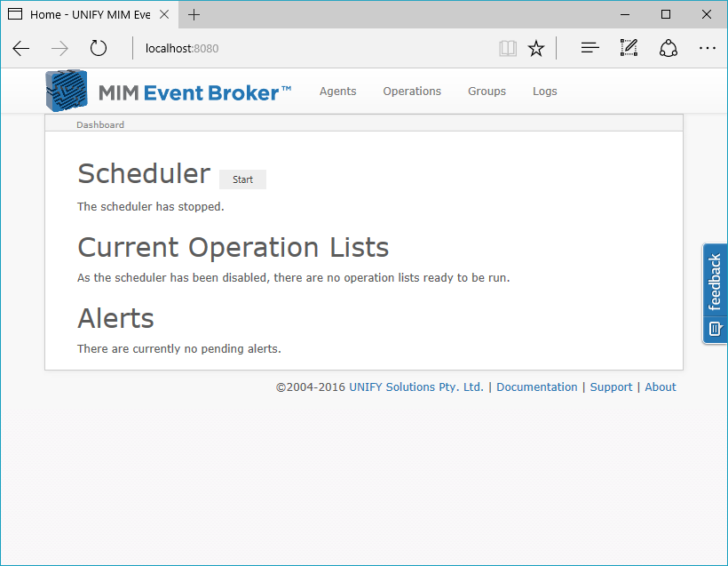Refresh the current page

click(98, 48)
